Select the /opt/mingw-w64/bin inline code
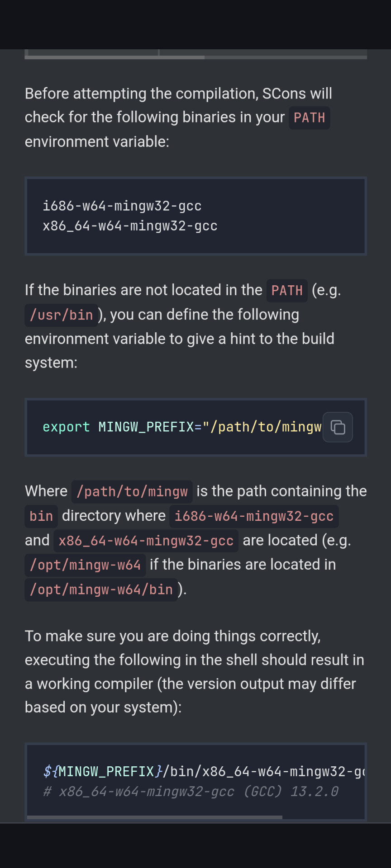The image size is (391, 868). pos(101,590)
